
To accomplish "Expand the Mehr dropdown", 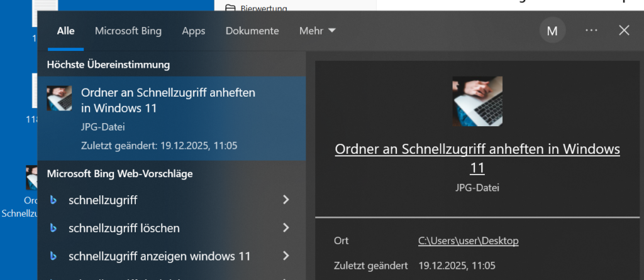I will pyautogui.click(x=317, y=31).
